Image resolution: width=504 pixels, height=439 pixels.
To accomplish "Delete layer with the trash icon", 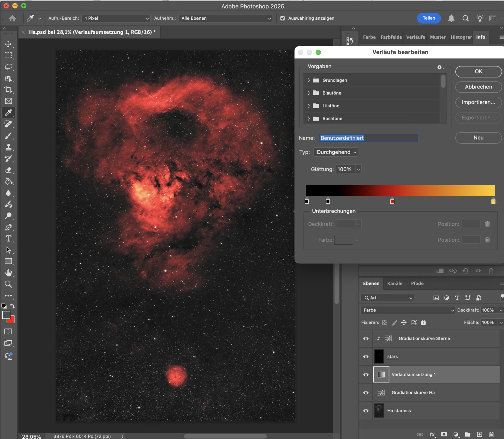I will tap(491, 434).
